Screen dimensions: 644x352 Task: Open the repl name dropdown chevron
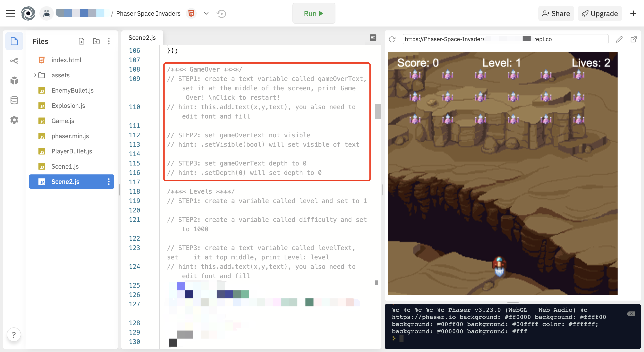tap(206, 13)
